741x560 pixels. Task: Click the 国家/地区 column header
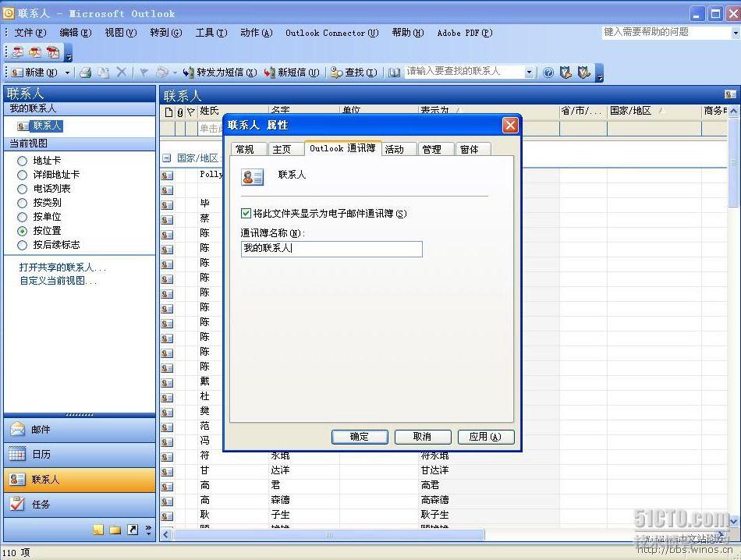click(653, 111)
